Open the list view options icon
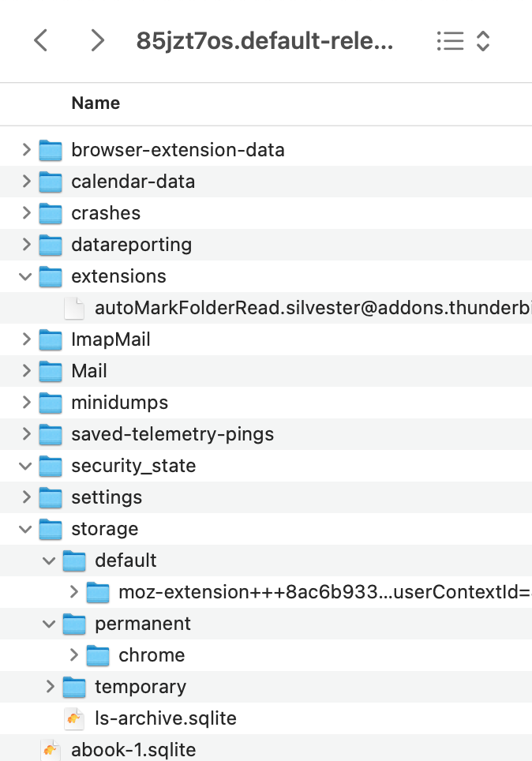The height and width of the screenshot is (761, 532). pos(450,41)
